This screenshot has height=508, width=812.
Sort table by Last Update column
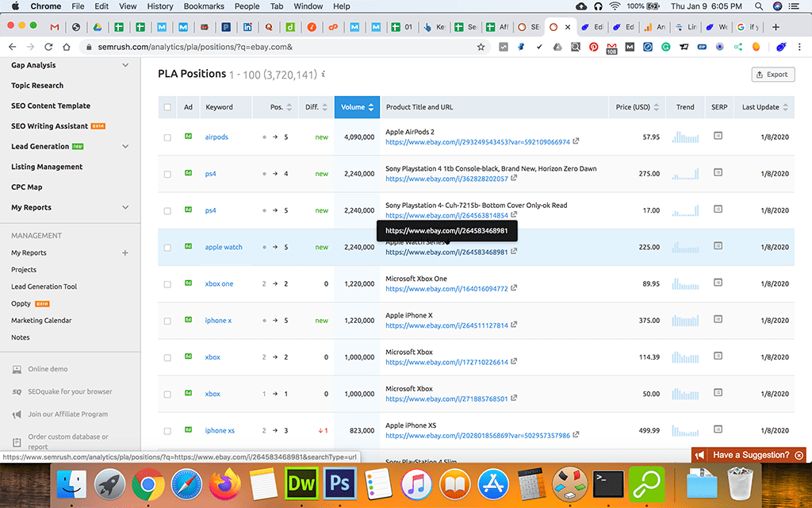tap(765, 107)
